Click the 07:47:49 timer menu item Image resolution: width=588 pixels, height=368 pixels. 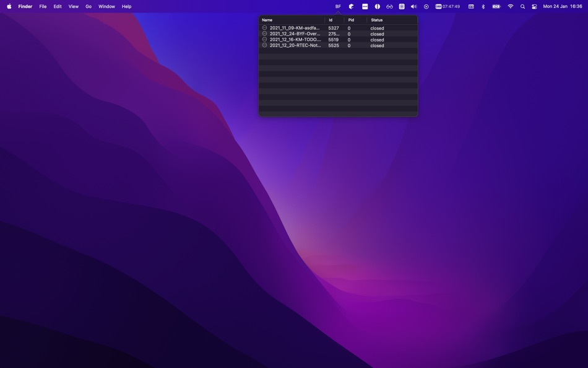(x=447, y=6)
